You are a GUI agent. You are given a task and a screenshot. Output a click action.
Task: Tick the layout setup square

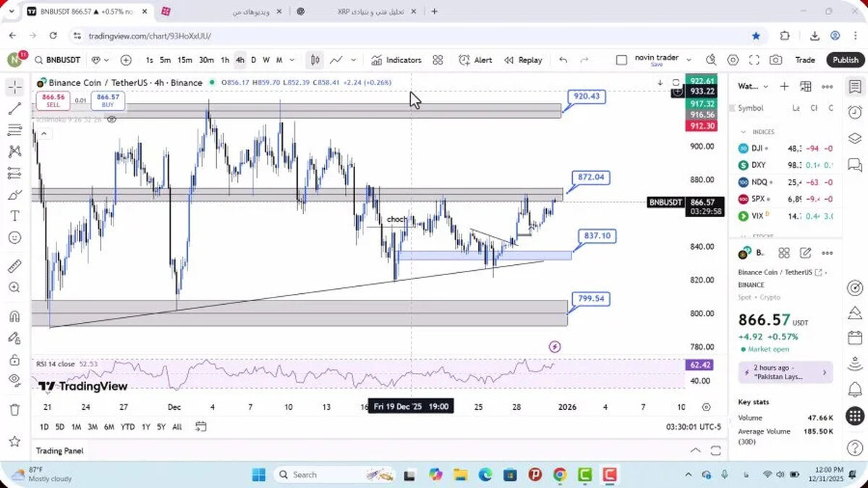tap(621, 60)
